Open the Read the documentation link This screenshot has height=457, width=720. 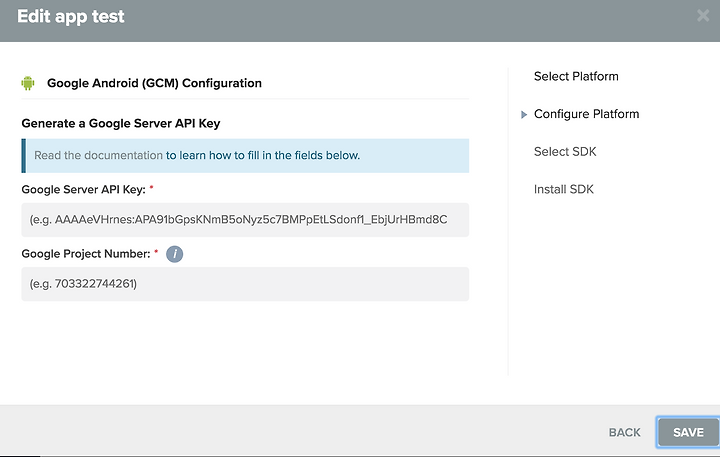(98, 155)
